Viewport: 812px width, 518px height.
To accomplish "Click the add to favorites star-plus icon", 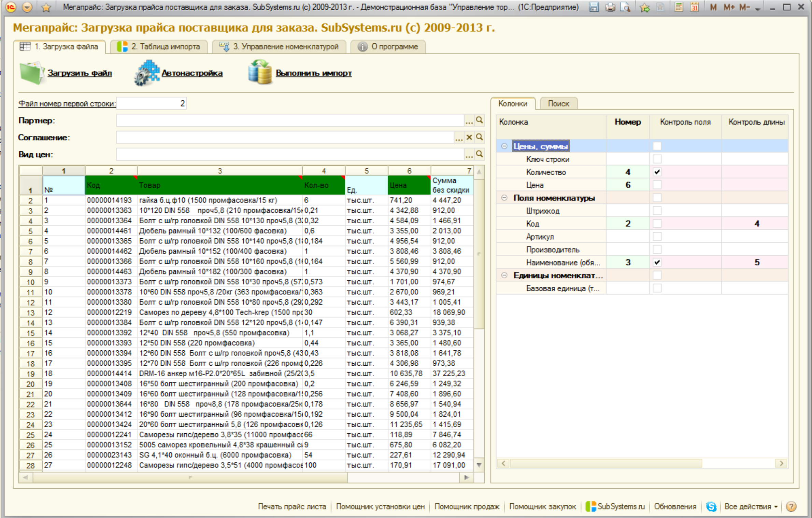I will click(645, 7).
